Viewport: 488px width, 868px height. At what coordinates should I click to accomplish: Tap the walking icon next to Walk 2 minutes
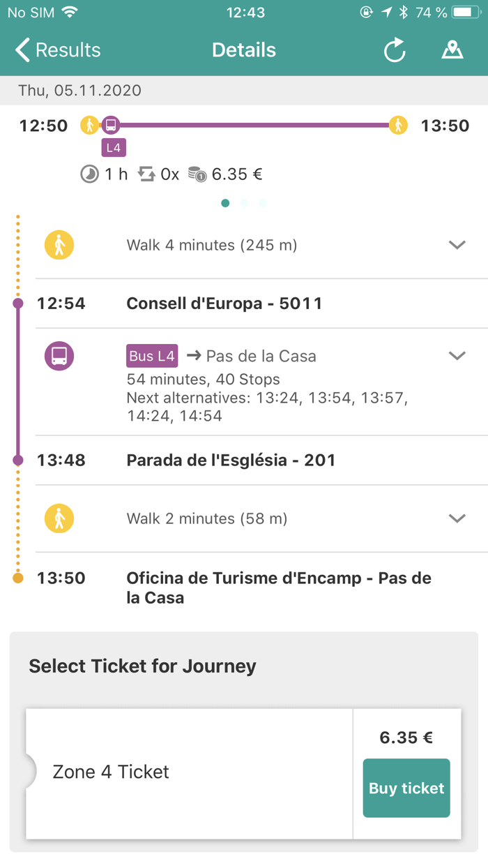59,518
